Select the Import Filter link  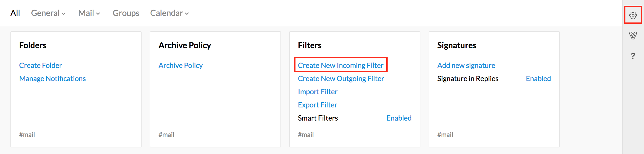point(318,92)
